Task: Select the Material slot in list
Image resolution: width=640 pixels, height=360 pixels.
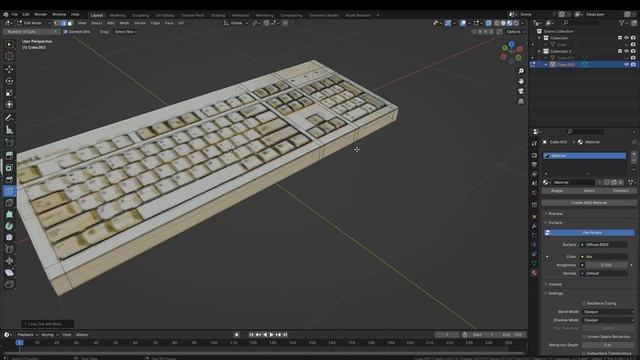Action: pyautogui.click(x=584, y=156)
